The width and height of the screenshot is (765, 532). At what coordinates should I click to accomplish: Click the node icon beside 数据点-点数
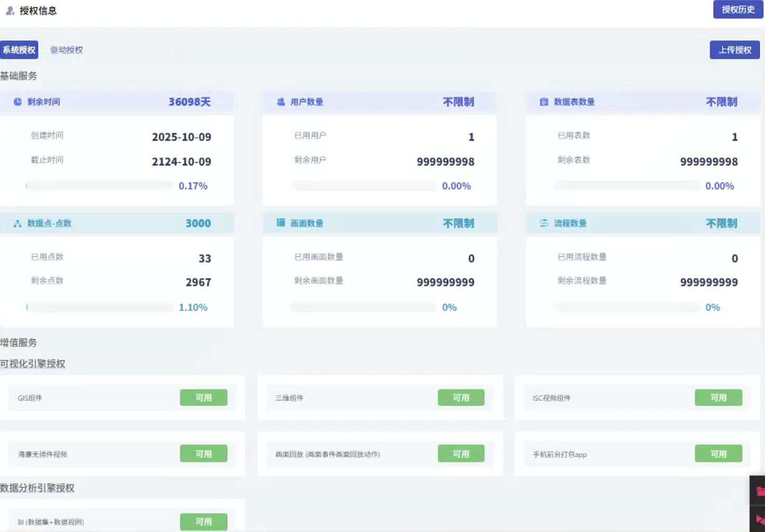[18, 224]
